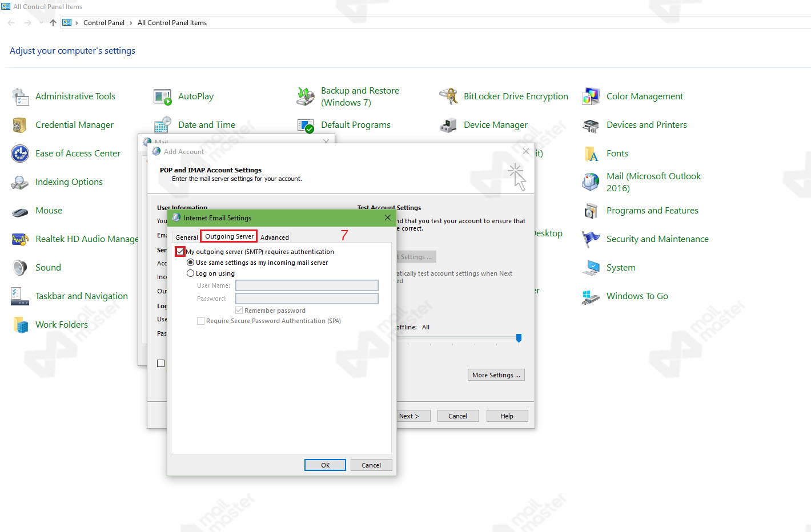Click the BitLocker Drive Encryption icon
The width and height of the screenshot is (811, 532).
pos(448,96)
